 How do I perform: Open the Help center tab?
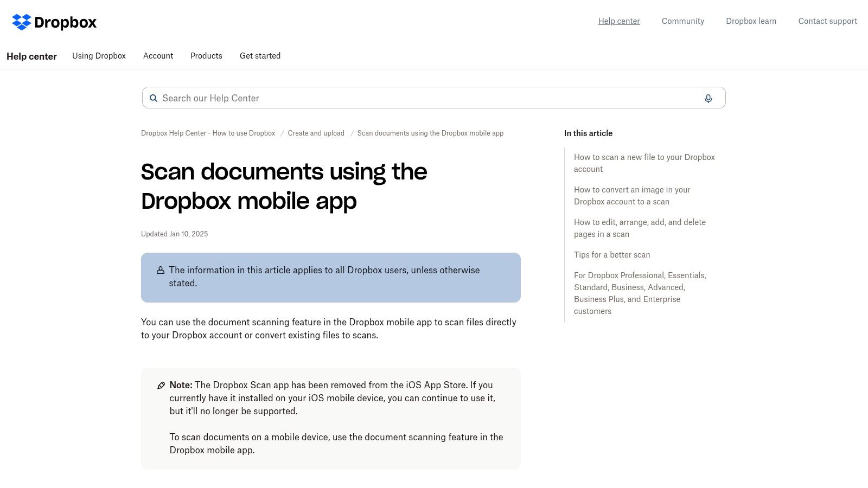(x=31, y=56)
